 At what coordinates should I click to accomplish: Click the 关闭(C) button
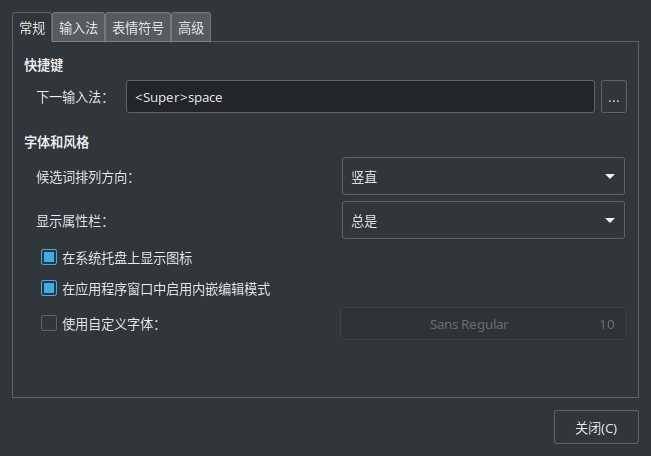coord(596,427)
